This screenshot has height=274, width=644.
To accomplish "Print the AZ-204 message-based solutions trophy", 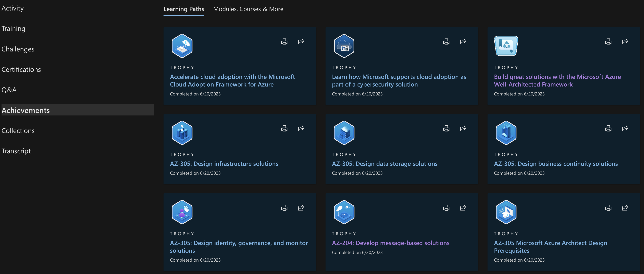I will click(446, 208).
